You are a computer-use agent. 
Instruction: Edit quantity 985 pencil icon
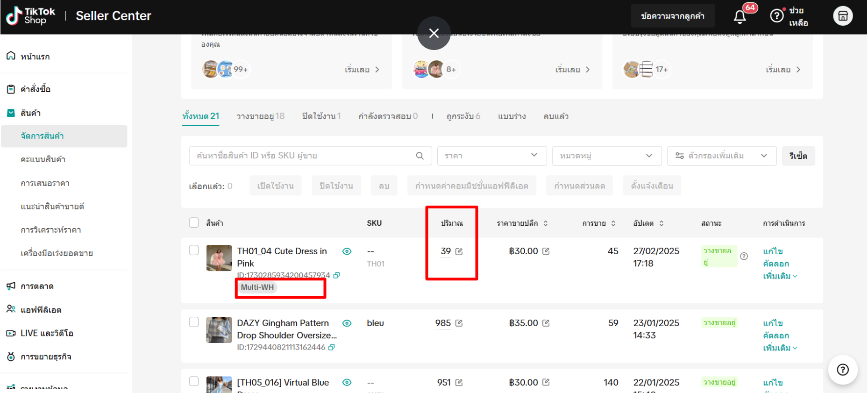459,323
